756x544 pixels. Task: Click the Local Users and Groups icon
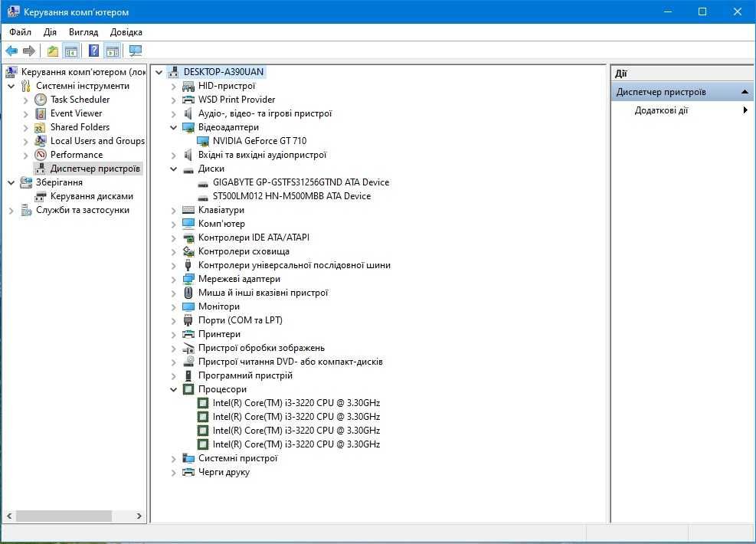click(x=41, y=141)
